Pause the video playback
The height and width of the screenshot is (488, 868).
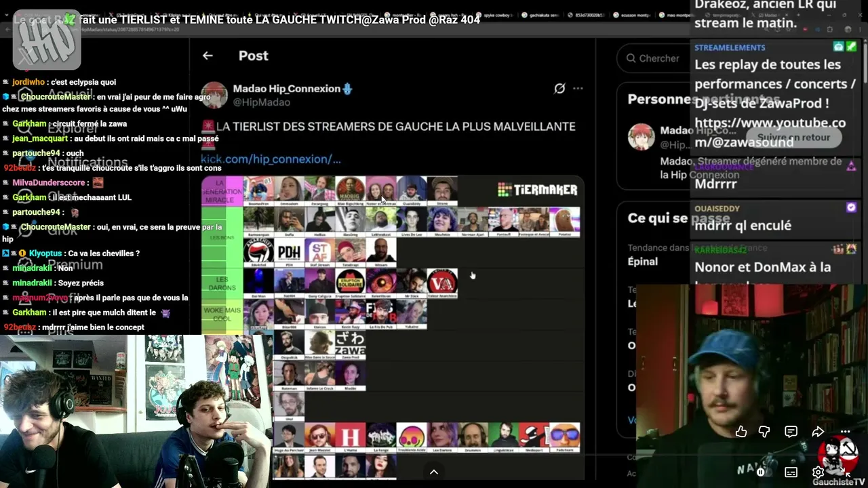761,472
